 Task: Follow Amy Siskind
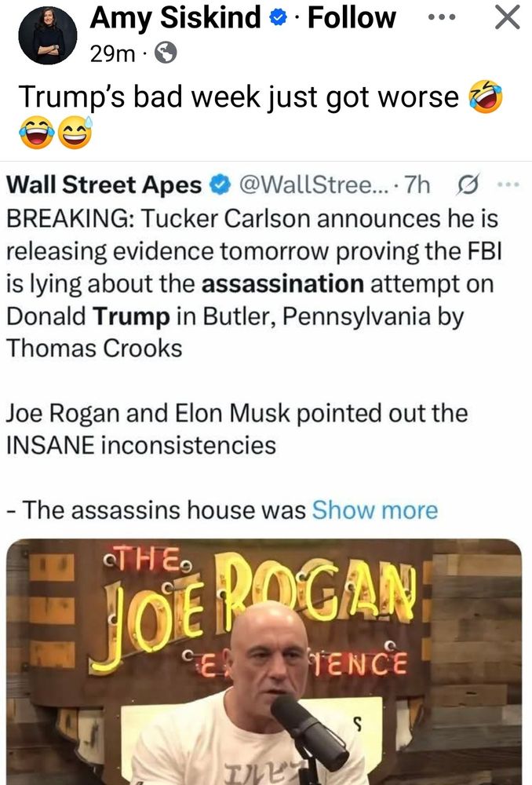(351, 16)
